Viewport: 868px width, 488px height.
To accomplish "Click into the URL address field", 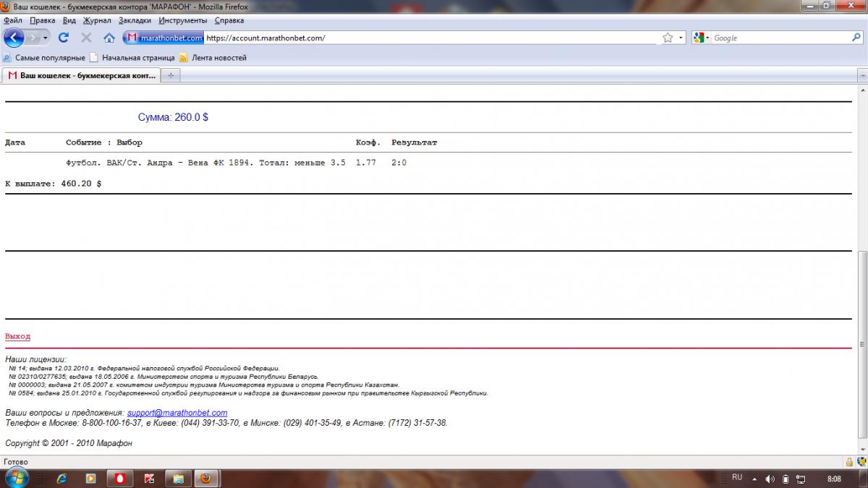I will [430, 38].
